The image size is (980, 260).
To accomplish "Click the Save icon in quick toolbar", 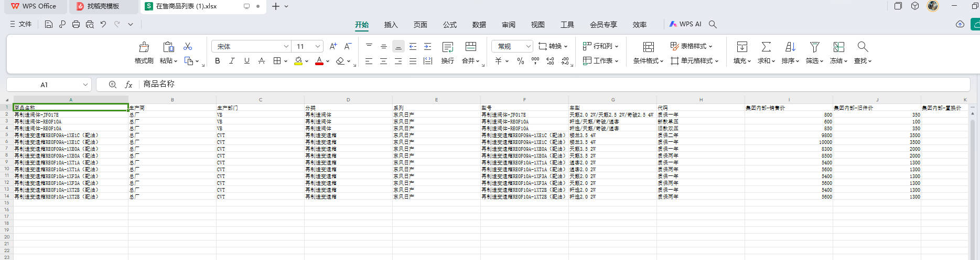I will pyautogui.click(x=49, y=24).
